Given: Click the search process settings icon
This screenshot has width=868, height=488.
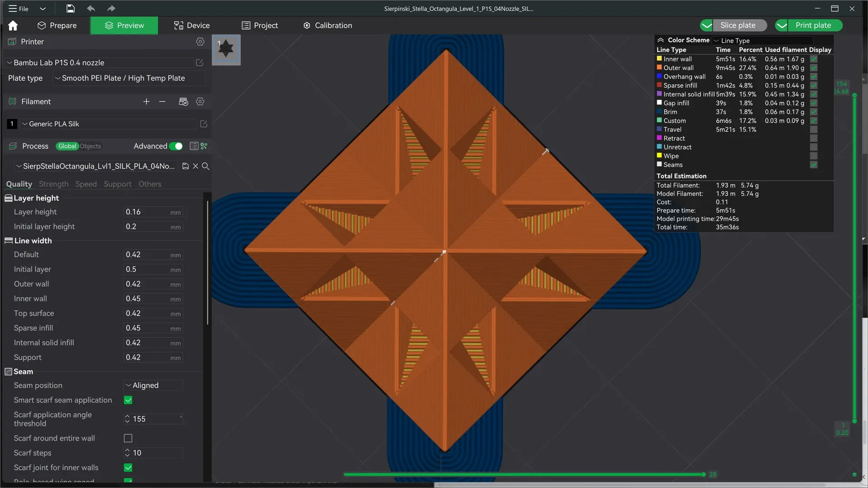Looking at the screenshot, I should pyautogui.click(x=205, y=166).
